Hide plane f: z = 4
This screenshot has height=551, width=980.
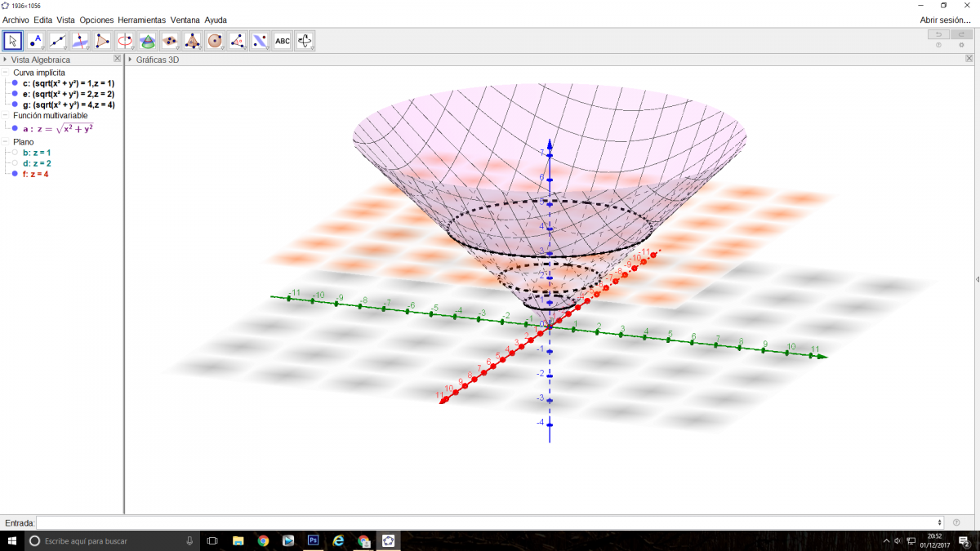(x=15, y=174)
